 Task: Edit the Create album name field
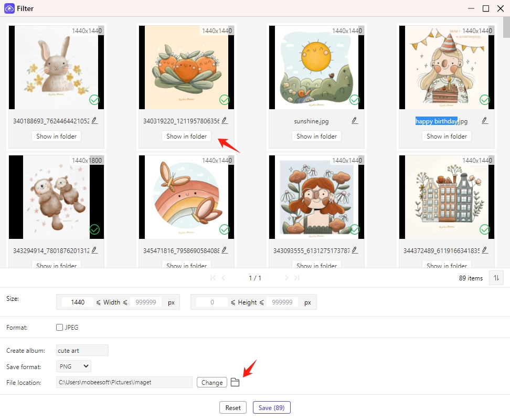(82, 350)
